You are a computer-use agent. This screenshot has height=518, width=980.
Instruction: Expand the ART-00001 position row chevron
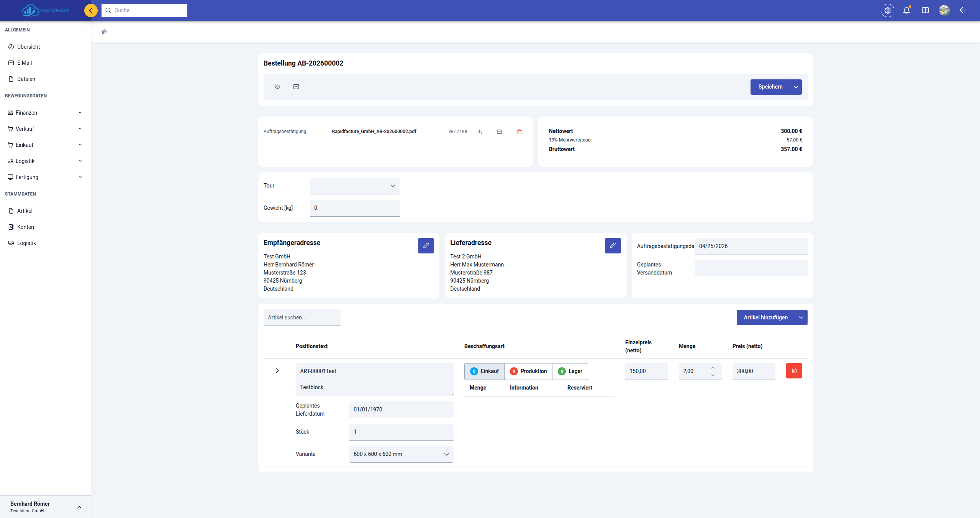277,371
